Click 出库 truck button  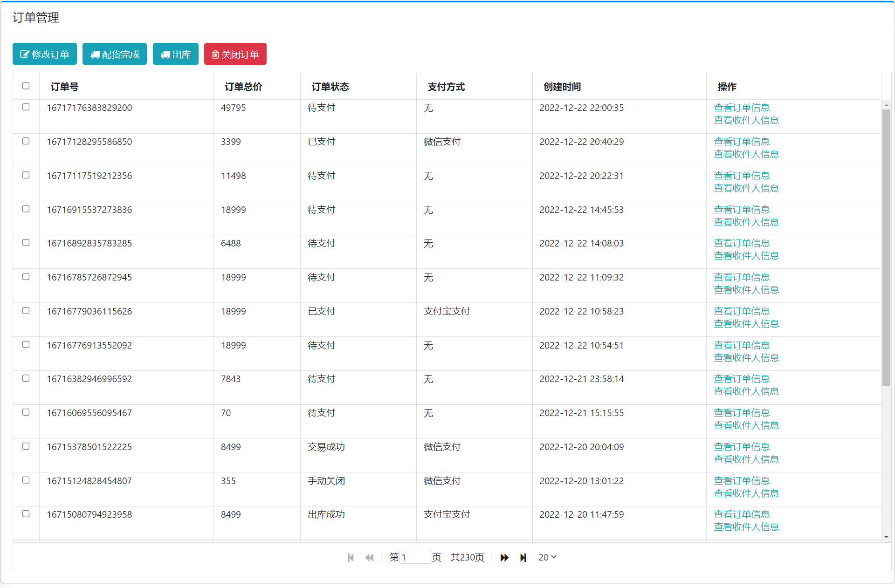176,55
